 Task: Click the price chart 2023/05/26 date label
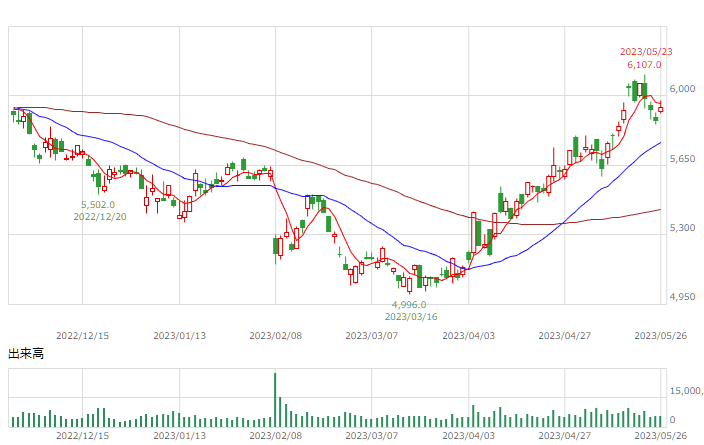[x=660, y=336]
